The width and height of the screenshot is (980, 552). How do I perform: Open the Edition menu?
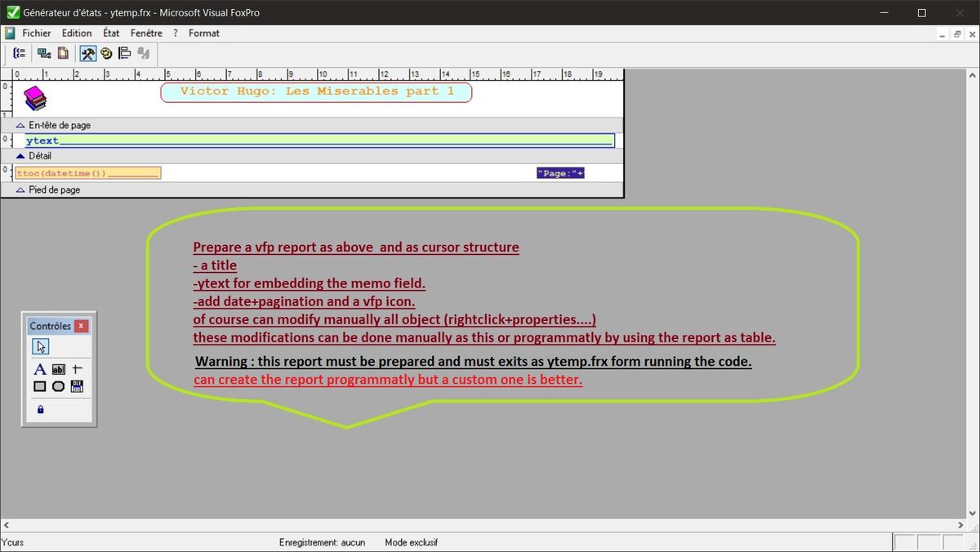point(77,33)
